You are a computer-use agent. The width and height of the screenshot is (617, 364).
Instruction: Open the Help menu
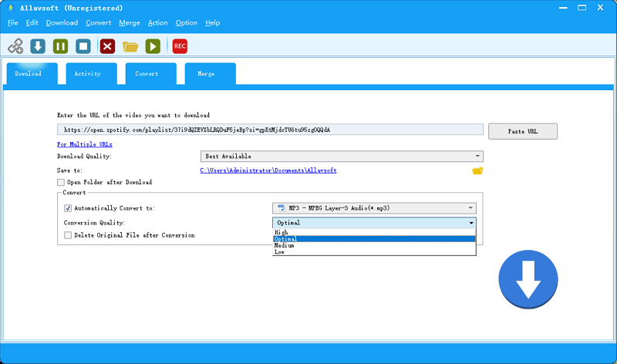click(x=213, y=23)
